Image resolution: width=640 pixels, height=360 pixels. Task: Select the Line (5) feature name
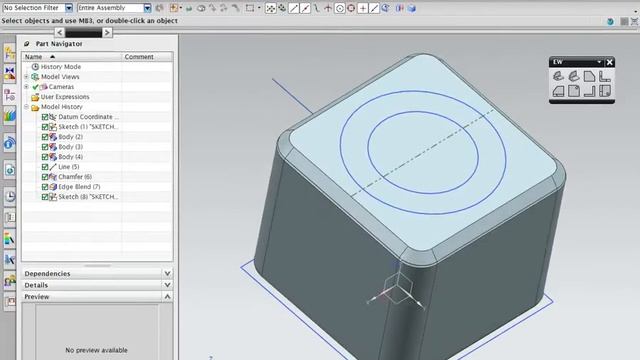(69, 167)
